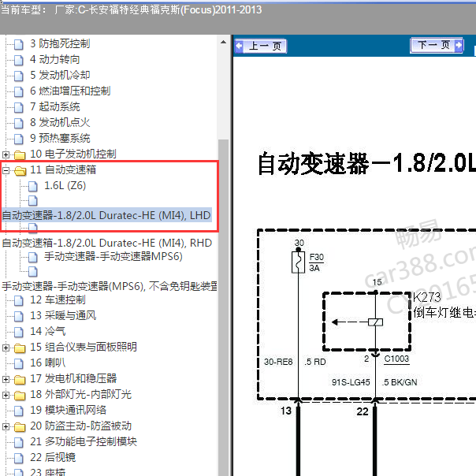Select the 22 后视镜 entry
The width and height of the screenshot is (476, 476).
tap(53, 458)
